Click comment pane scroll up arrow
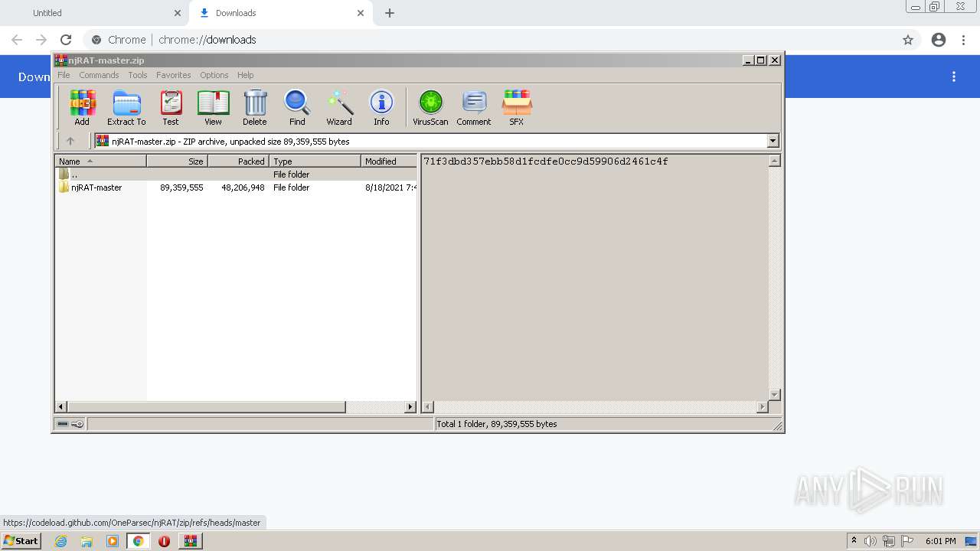Screen dimensions: 980x551 [774, 161]
